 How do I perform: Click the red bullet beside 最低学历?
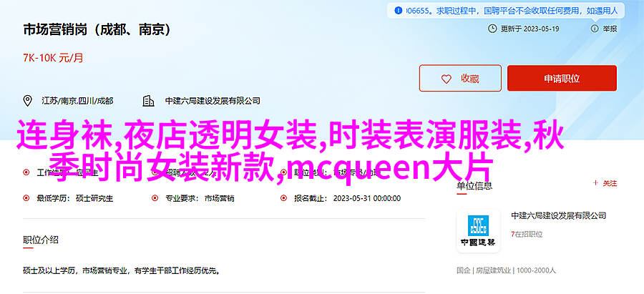pos(26,198)
